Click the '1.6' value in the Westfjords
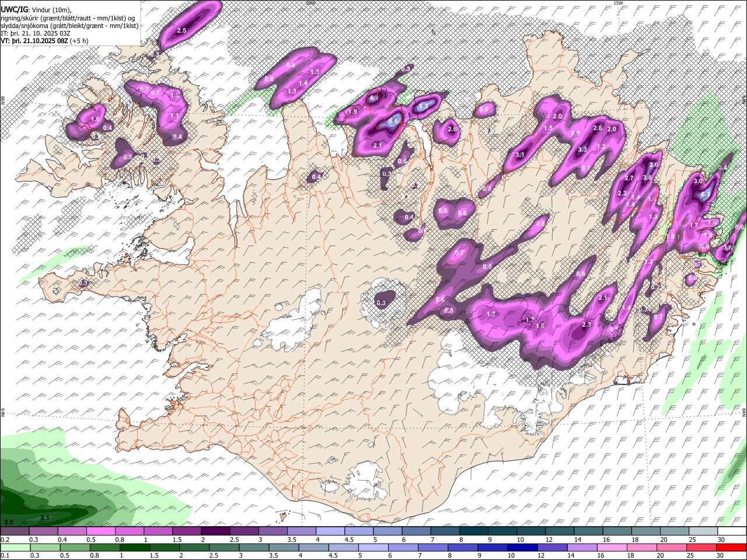This screenshot has width=747, height=560. (x=96, y=119)
